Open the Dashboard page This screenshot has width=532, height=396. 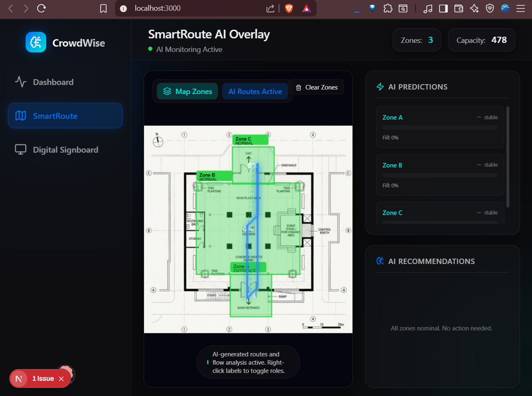point(65,82)
